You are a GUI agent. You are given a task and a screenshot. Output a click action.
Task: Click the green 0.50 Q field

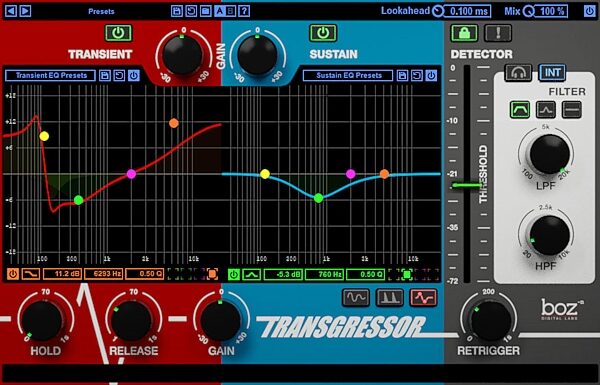(366, 274)
